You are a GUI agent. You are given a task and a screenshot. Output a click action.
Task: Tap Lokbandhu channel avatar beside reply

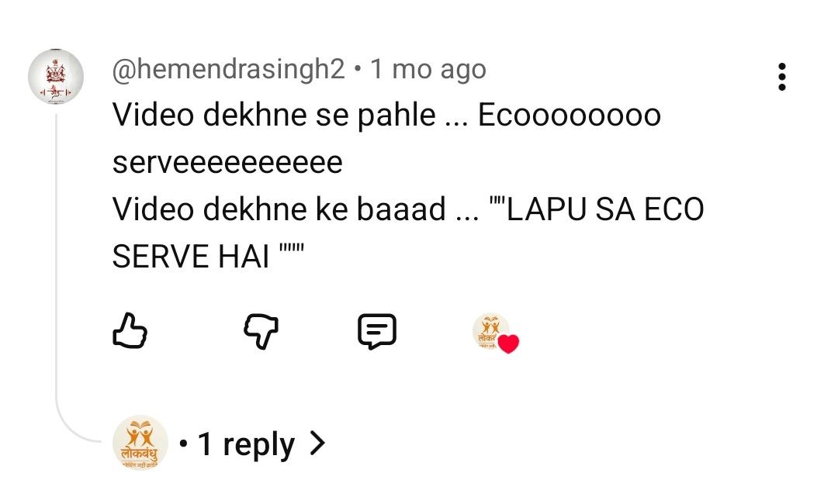pos(140,443)
